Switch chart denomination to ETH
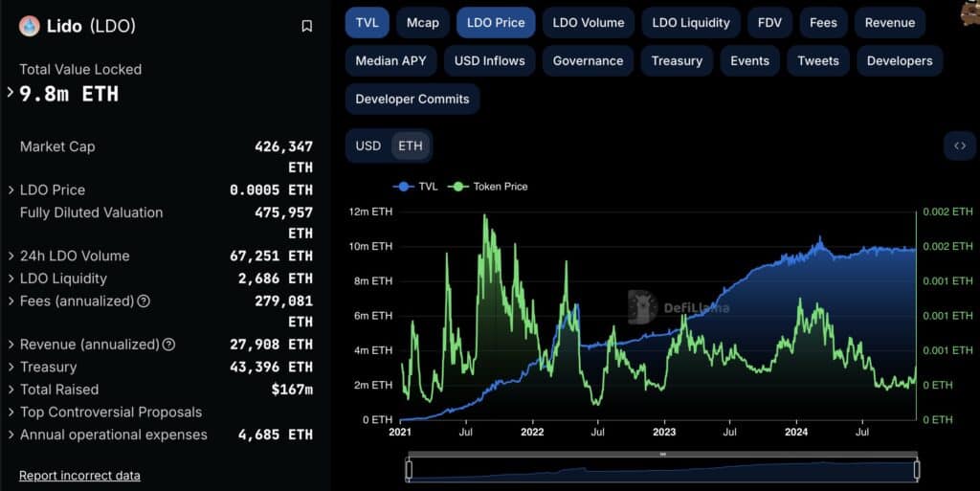Image resolution: width=980 pixels, height=491 pixels. [x=410, y=145]
